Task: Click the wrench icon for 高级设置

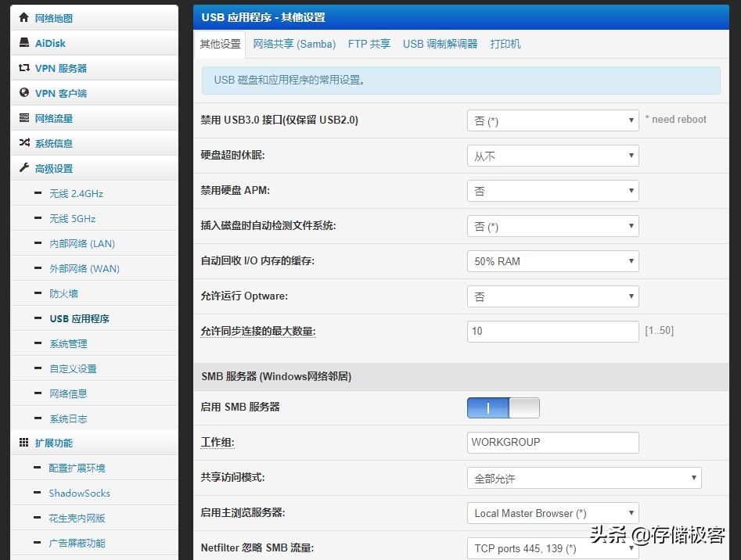Action: point(24,168)
